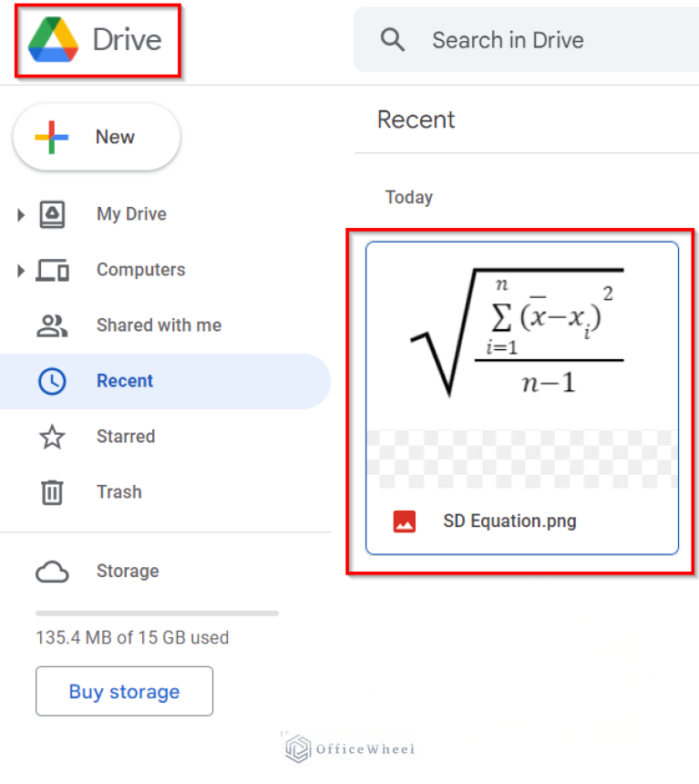Select the Starred star icon
Screen dimensions: 699x784
(53, 436)
